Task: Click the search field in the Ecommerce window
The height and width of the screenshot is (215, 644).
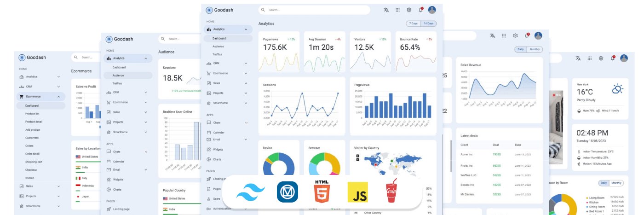Action: point(85,58)
